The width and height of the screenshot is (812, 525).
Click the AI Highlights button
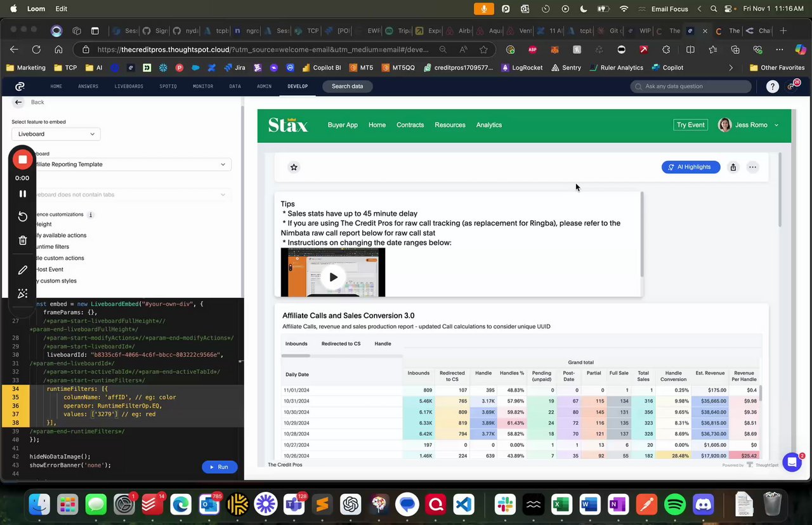point(691,167)
